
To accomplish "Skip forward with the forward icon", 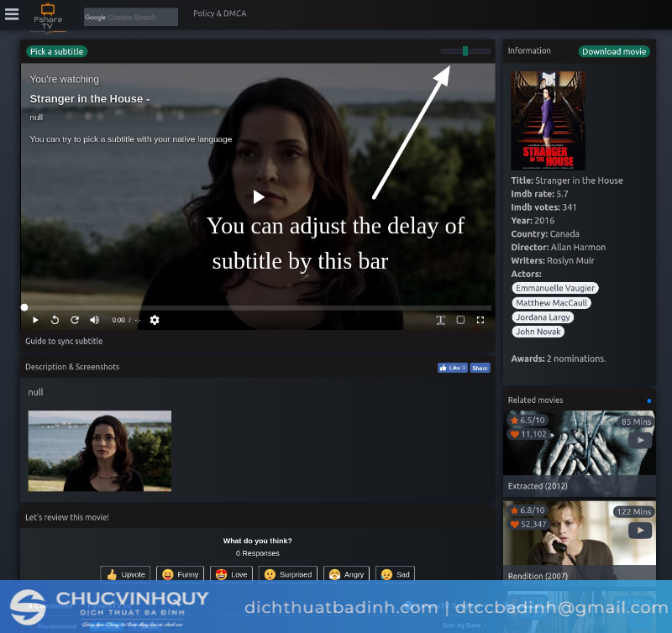I will click(75, 320).
